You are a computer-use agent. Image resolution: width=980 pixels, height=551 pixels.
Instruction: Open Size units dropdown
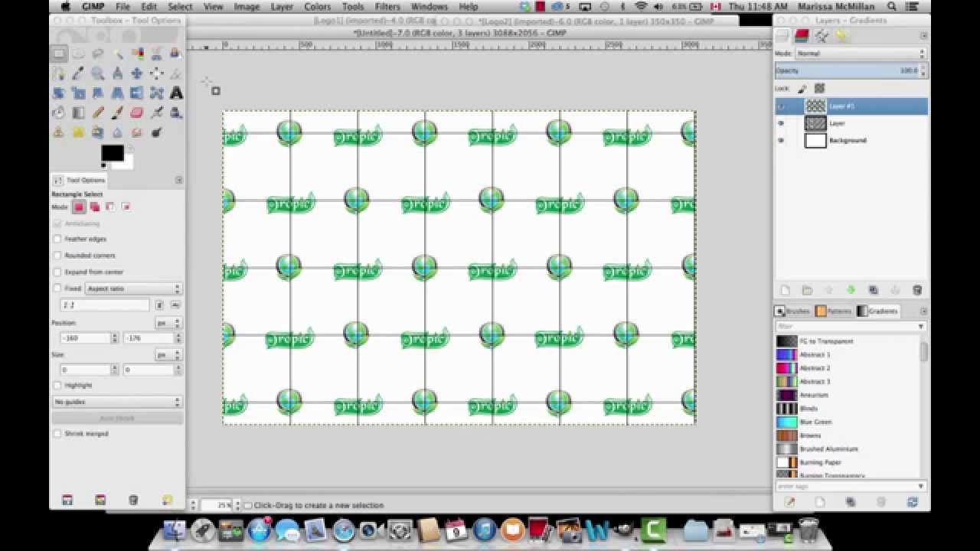click(167, 355)
